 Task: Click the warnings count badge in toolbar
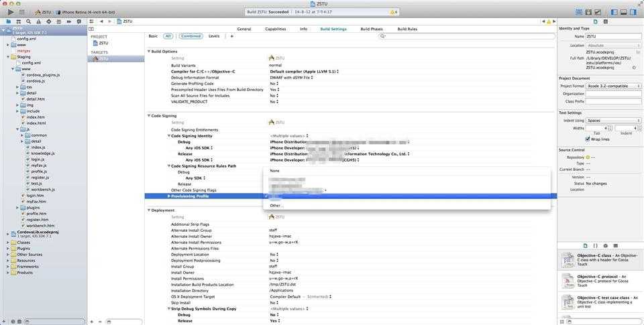coord(394,12)
